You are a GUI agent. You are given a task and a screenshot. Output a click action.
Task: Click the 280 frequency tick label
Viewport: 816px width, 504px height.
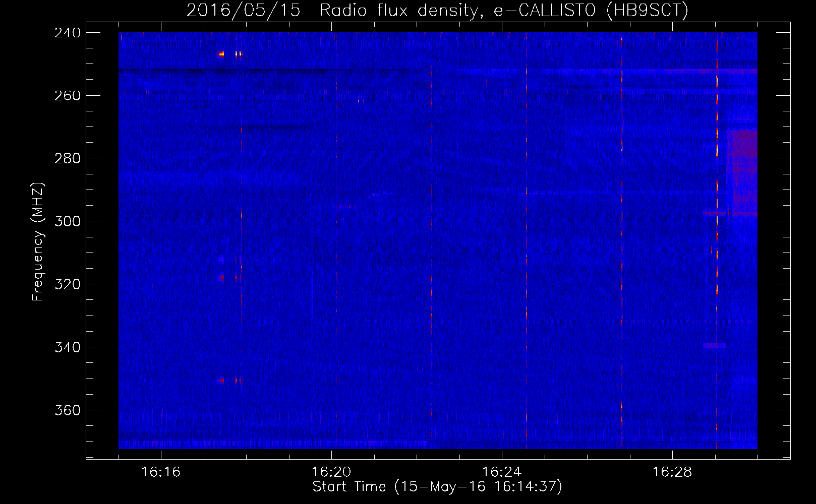point(68,159)
